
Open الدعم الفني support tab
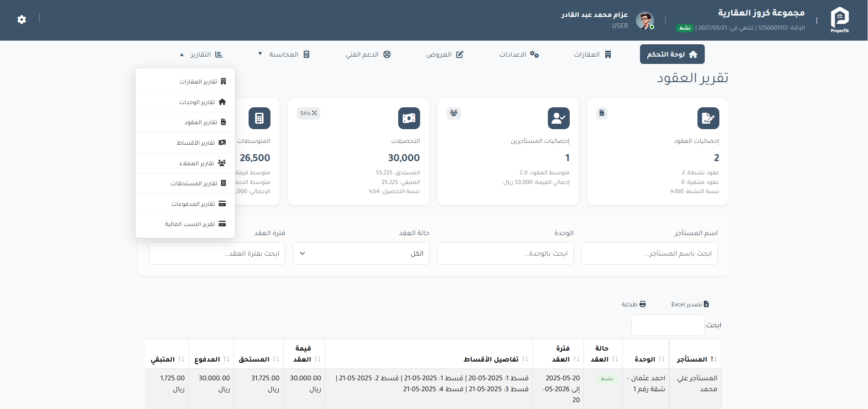[x=368, y=54]
